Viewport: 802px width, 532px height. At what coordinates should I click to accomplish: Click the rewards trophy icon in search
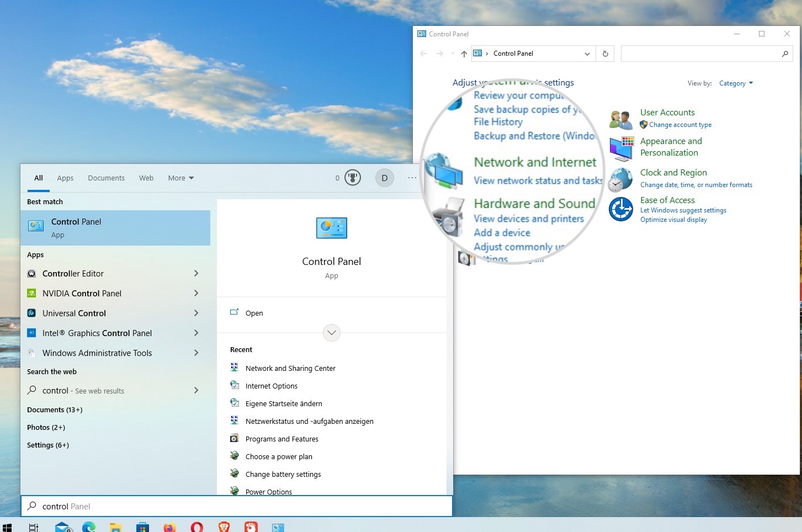[353, 178]
